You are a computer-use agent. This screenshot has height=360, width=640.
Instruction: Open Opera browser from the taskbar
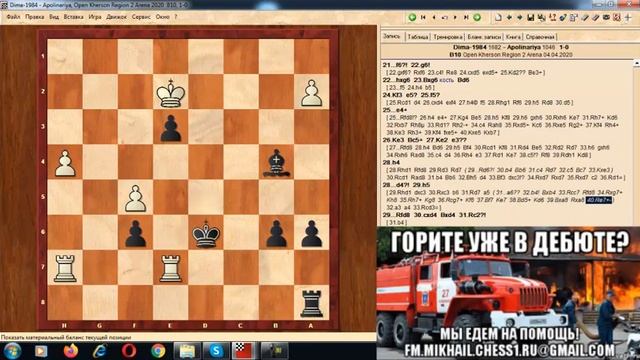129,351
